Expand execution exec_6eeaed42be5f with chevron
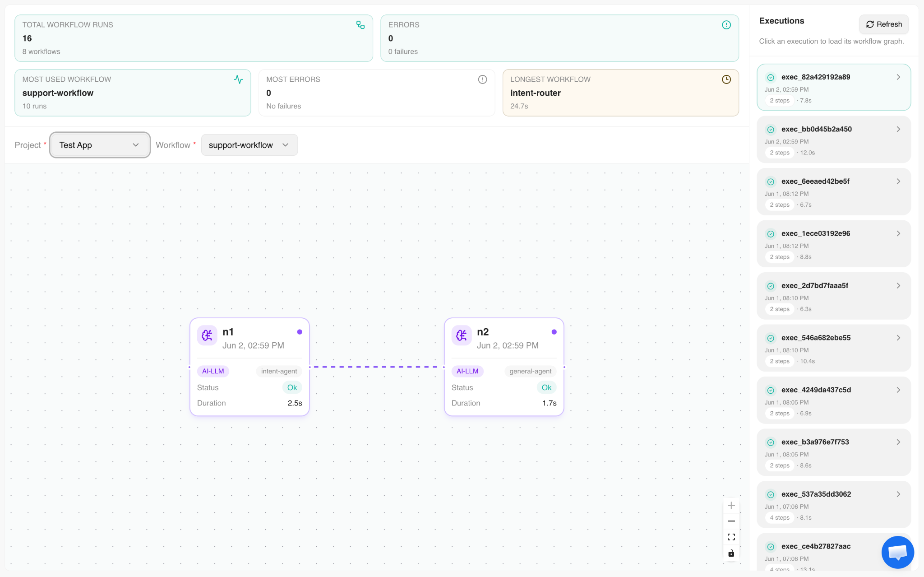This screenshot has width=924, height=577. 898,181
